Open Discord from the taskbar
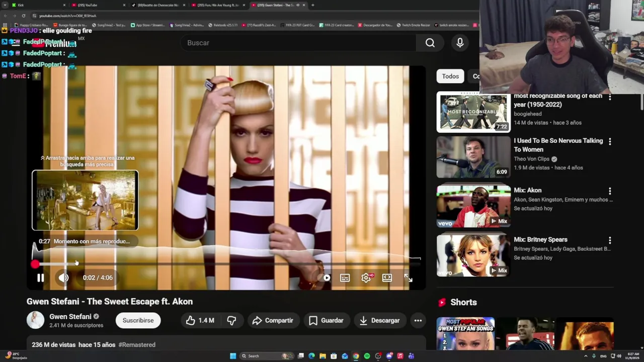The height and width of the screenshot is (362, 644). [x=389, y=356]
